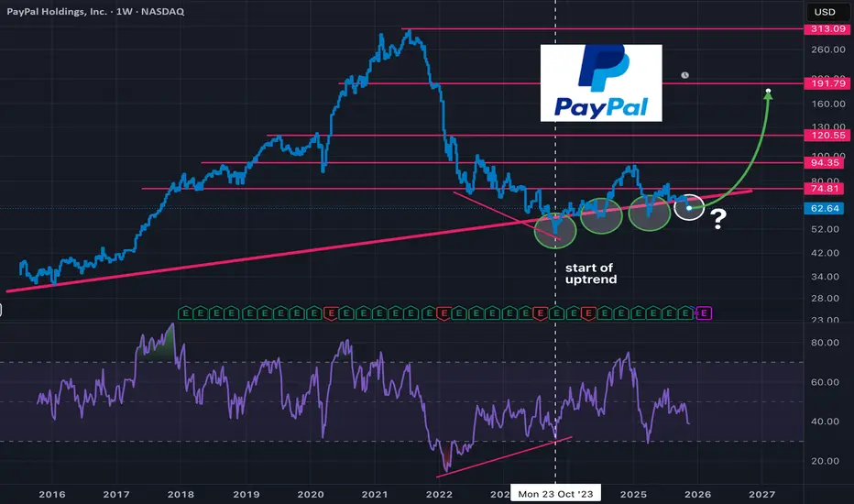Click the first green earnings E marker
The height and width of the screenshot is (504, 854).
pos(185,313)
